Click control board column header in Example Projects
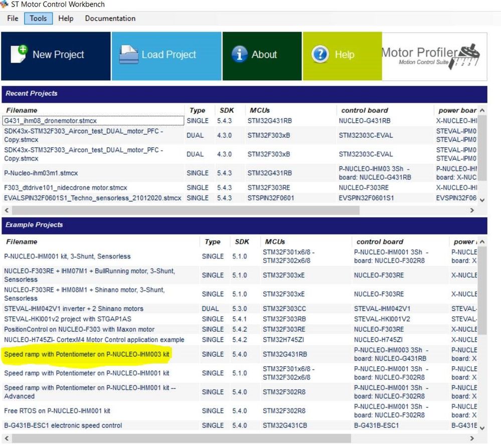Screen dimensions: 501x448 point(380,242)
